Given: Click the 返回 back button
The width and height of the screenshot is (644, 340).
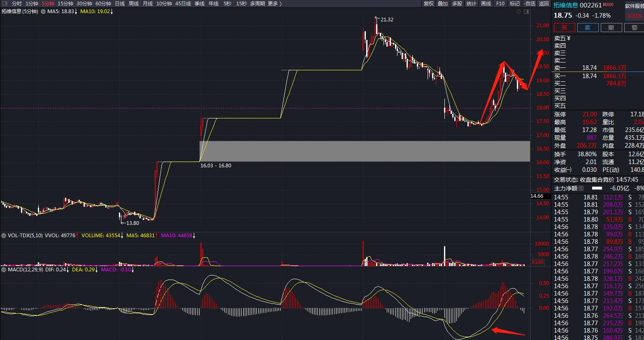Looking at the screenshot, I should coord(544,3).
